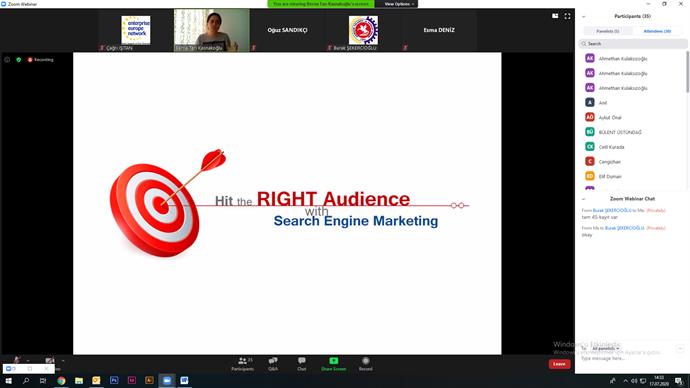Open the Q&A window
Viewport: 690px width, 388px height.
pos(273,364)
